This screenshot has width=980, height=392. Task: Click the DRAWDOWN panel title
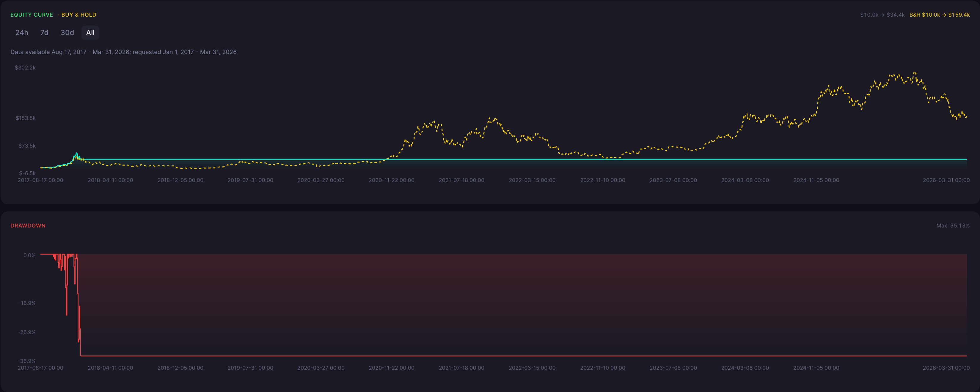click(28, 226)
